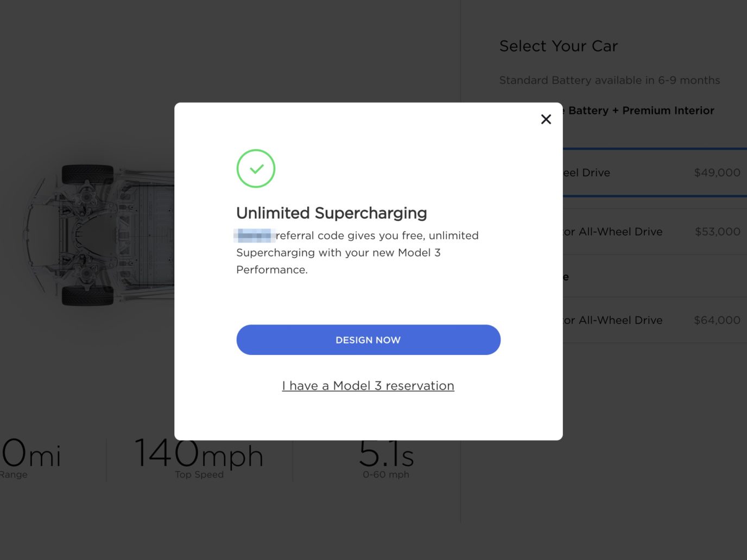The image size is (747, 560).
Task: Click the Standard Battery availability notice
Action: [x=610, y=80]
